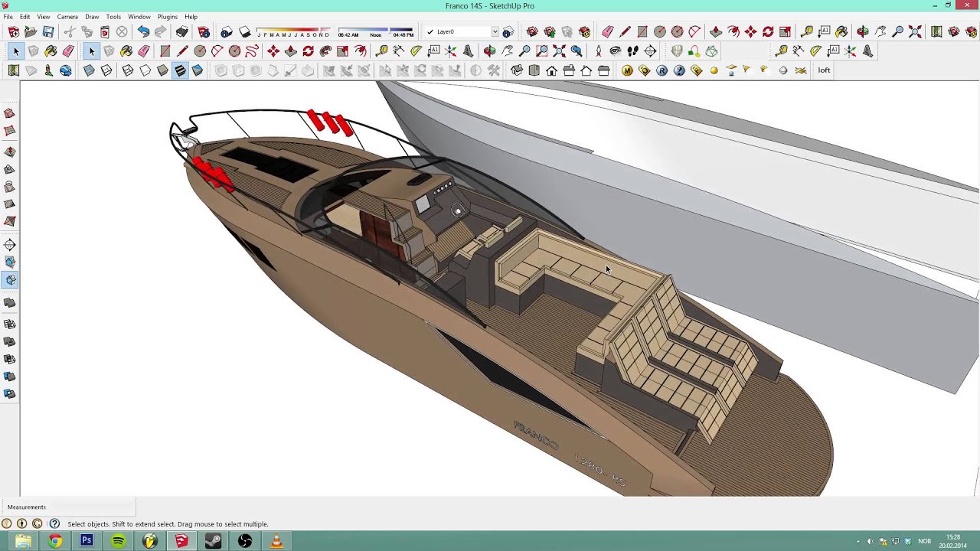Click the yellow M plugin icon

(627, 70)
